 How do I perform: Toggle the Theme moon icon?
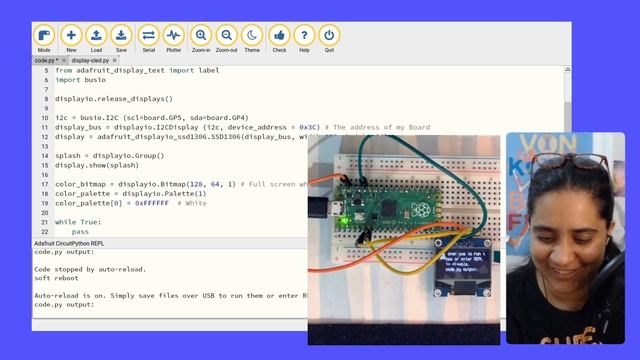click(252, 39)
